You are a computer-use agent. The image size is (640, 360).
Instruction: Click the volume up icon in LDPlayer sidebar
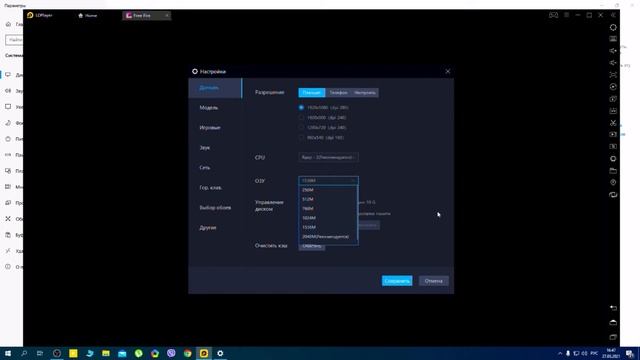pos(613,51)
